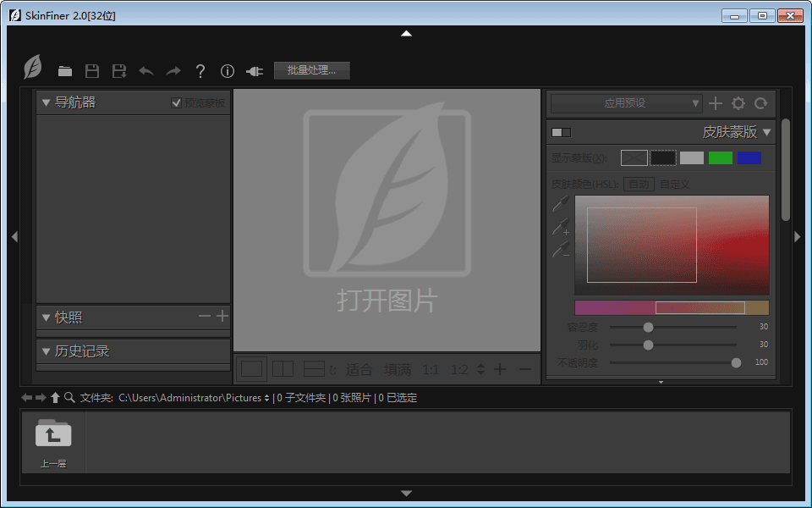Select the side-by-side split view icon
This screenshot has width=812, height=508.
pyautogui.click(x=283, y=369)
